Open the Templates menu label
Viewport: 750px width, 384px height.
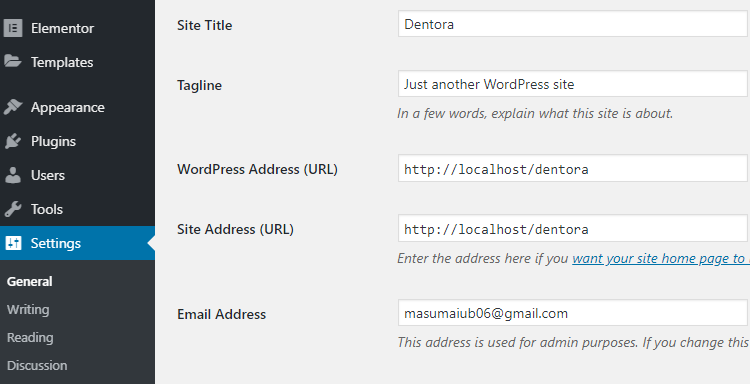click(62, 62)
